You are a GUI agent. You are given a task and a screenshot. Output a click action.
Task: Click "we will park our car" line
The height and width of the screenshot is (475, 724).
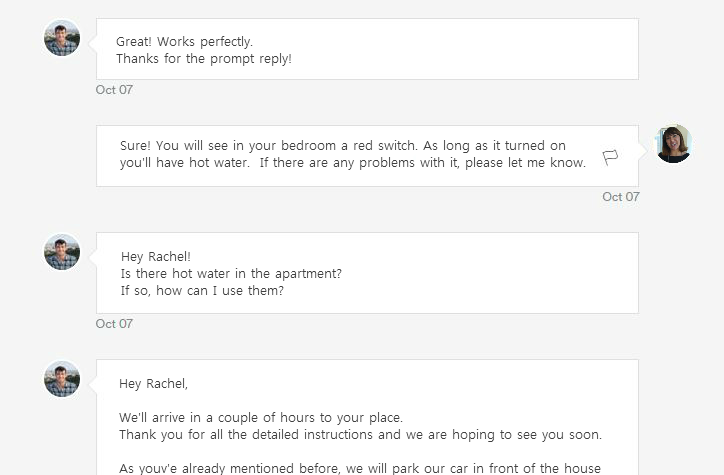[360, 468]
